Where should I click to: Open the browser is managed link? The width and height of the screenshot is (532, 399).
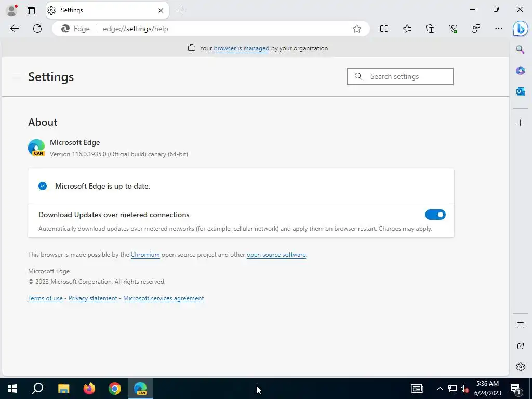click(x=241, y=48)
